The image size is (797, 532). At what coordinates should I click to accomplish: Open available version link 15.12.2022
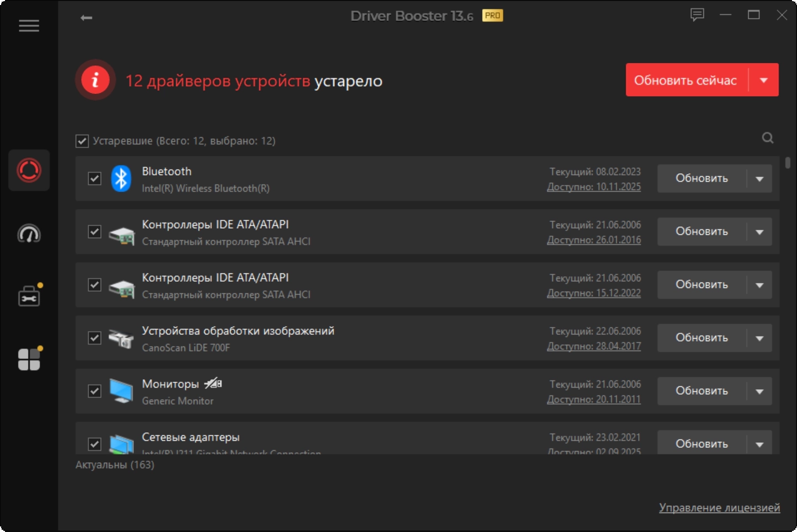tap(594, 293)
